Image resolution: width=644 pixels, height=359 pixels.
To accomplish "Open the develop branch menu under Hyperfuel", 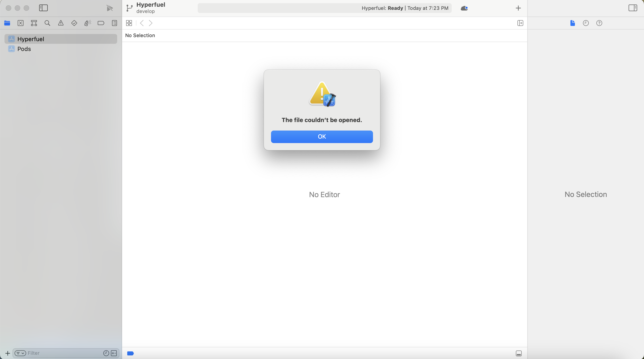I will pyautogui.click(x=146, y=11).
